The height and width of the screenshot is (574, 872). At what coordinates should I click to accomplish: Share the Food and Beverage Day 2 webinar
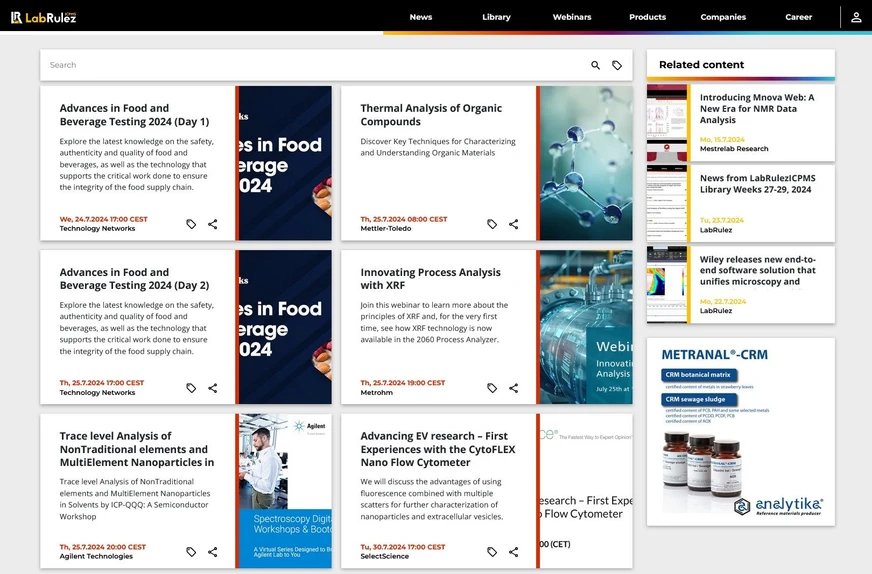[212, 388]
